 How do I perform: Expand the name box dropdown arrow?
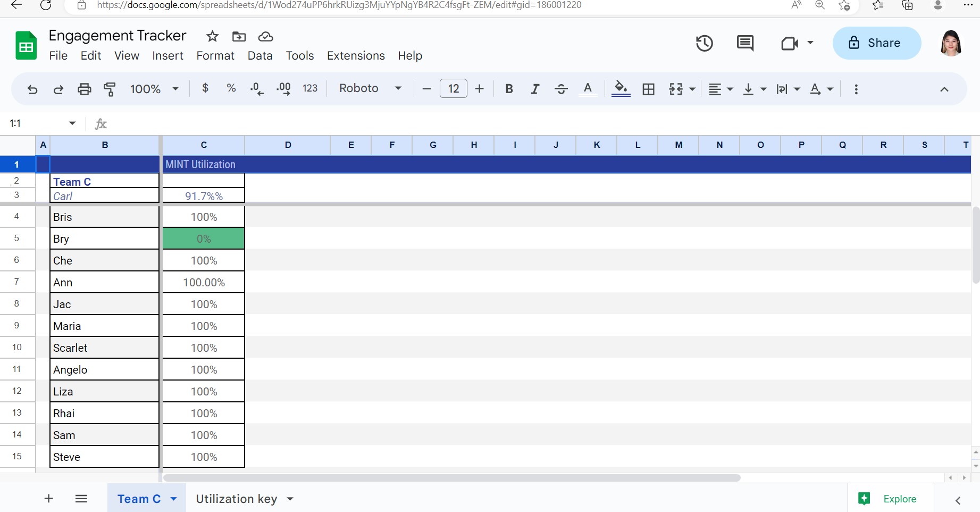pos(72,123)
